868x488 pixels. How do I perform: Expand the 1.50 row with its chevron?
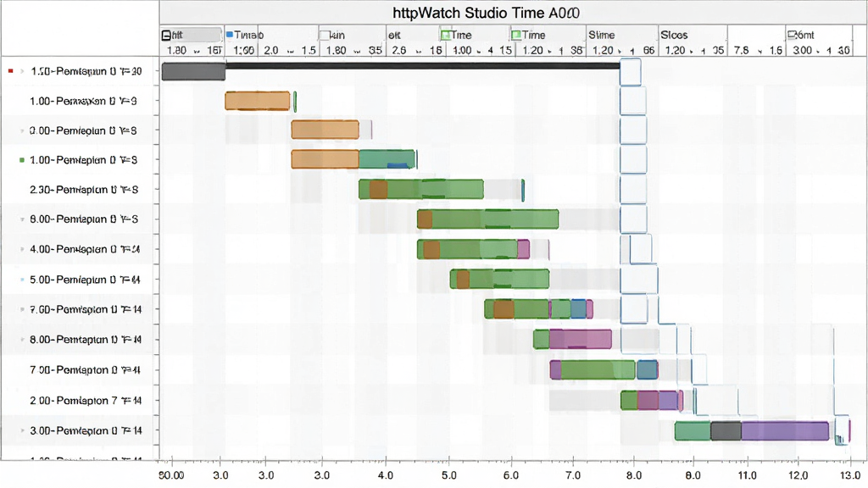[x=22, y=71]
